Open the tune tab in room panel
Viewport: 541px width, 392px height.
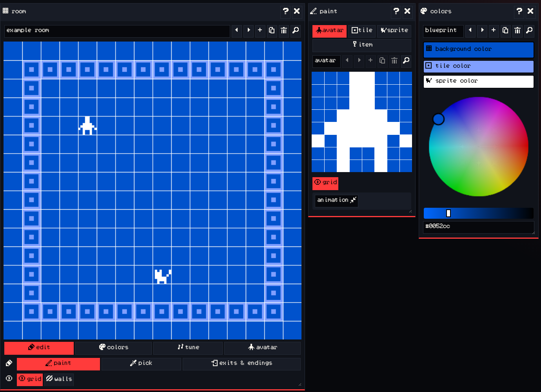point(188,348)
